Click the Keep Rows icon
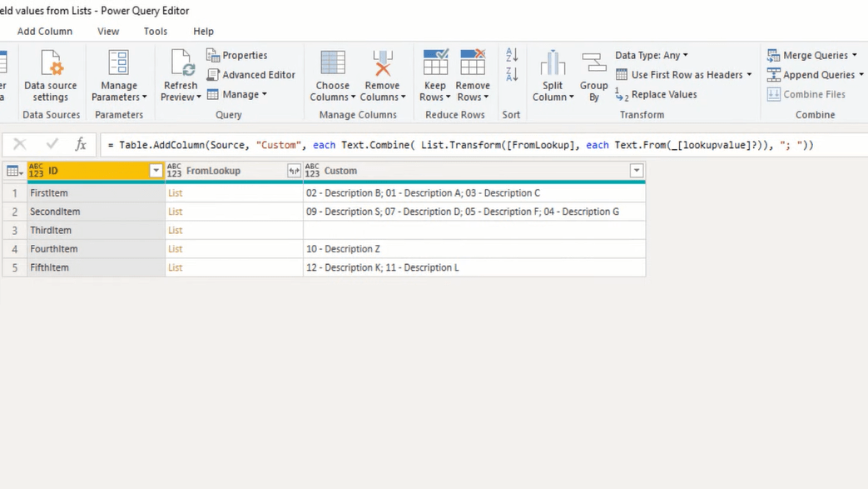 coord(435,62)
